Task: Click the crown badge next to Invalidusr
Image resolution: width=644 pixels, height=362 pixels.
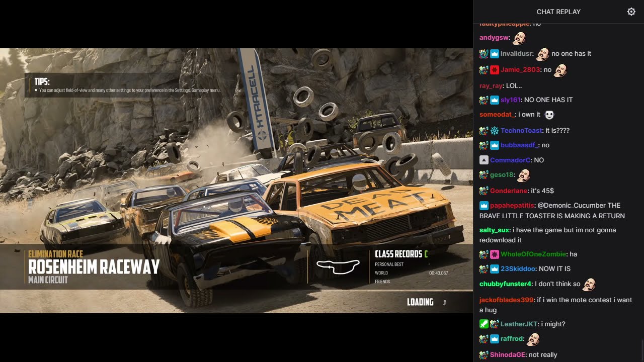Action: pos(494,54)
